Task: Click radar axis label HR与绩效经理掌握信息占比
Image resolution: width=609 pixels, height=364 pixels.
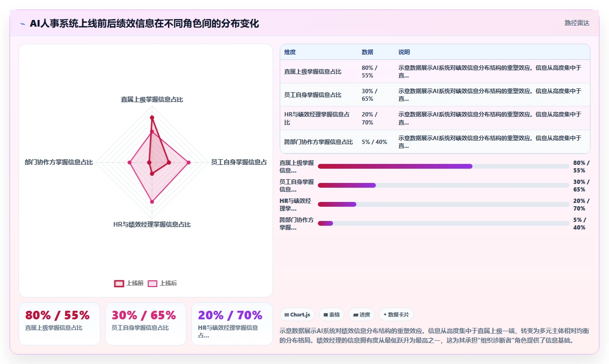Action: pyautogui.click(x=152, y=224)
